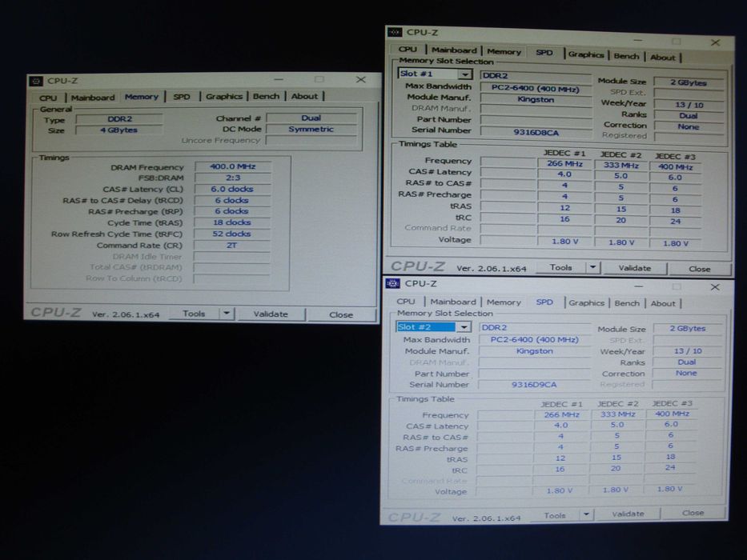Switch to Memory tab in the Slot #2 window

click(504, 302)
